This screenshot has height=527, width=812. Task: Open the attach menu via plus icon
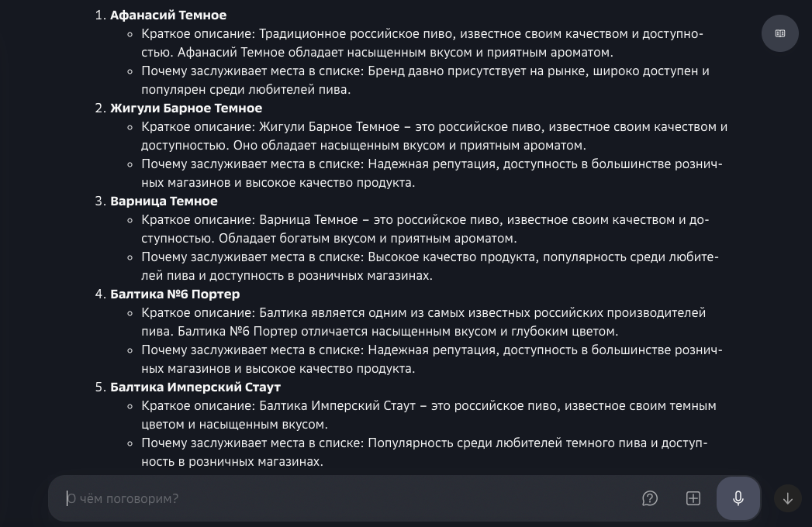pos(693,498)
